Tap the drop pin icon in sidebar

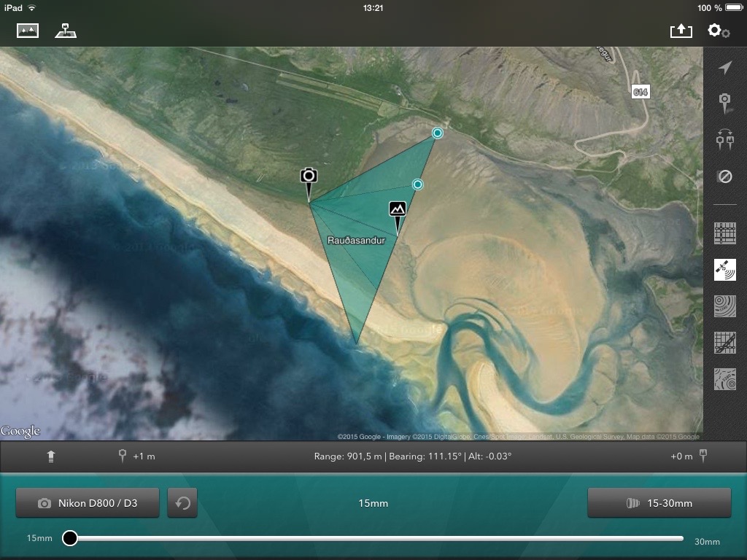(725, 103)
